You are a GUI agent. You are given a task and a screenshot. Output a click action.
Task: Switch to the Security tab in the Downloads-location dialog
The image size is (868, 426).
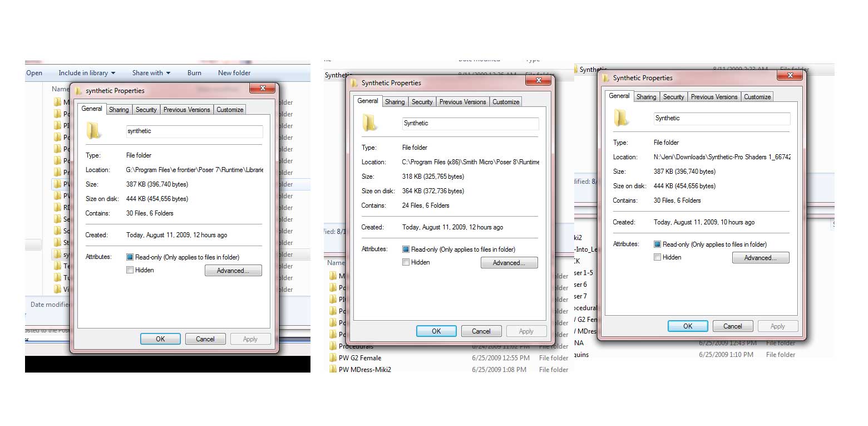point(674,97)
